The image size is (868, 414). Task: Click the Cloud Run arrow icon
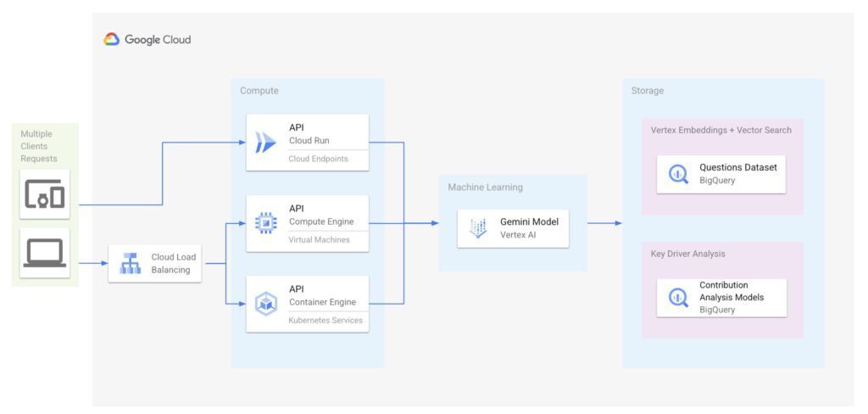pyautogui.click(x=266, y=143)
